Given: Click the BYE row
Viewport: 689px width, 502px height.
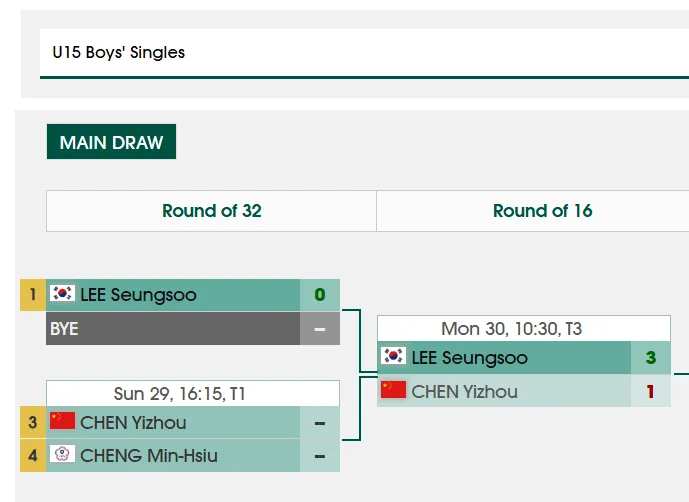Looking at the screenshot, I should 193,328.
